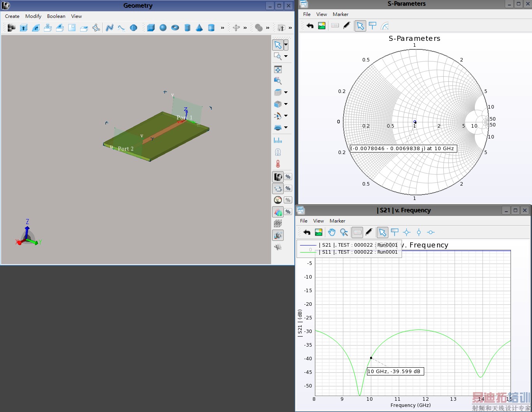Toggle percent button beside circuit components

288,188
